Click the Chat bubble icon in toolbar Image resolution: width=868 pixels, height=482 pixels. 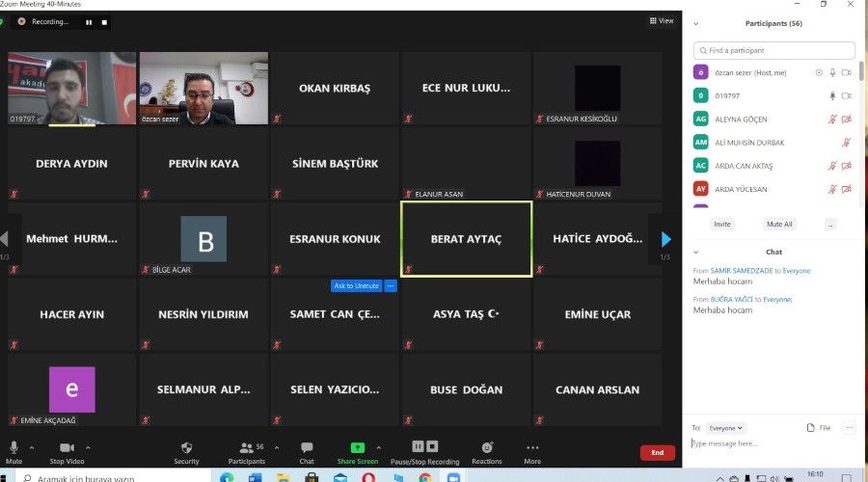pyautogui.click(x=307, y=448)
